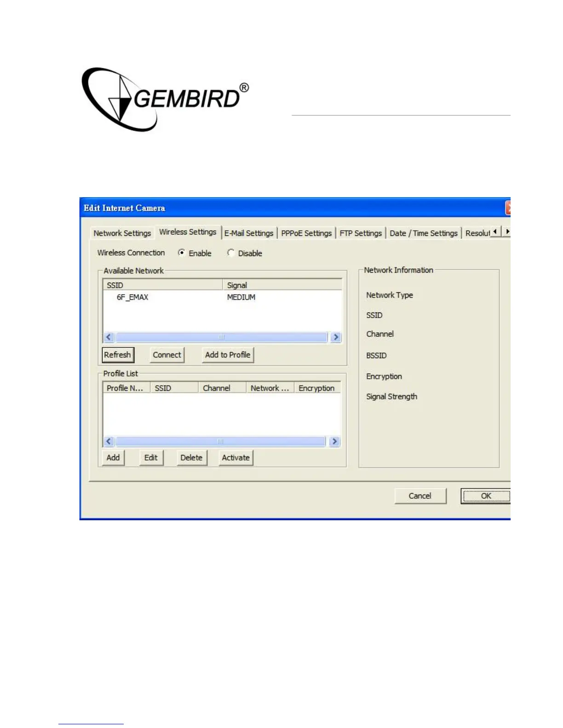Go to the FTP Settings tab
This screenshot has width=563, height=728.
[x=361, y=233]
